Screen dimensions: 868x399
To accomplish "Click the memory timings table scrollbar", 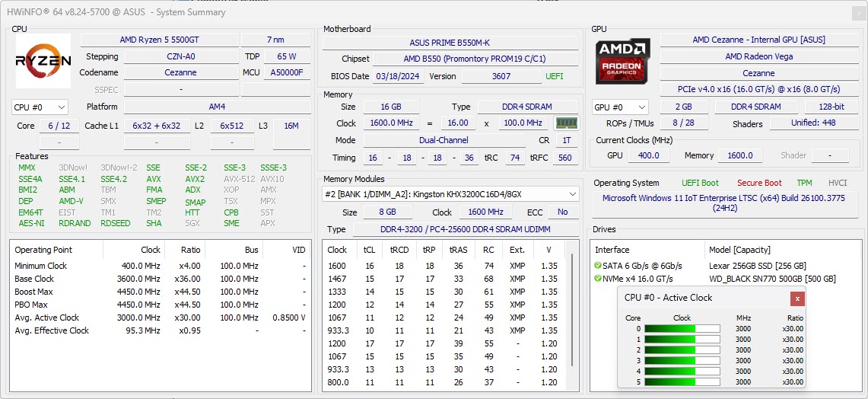I will point(572,311).
